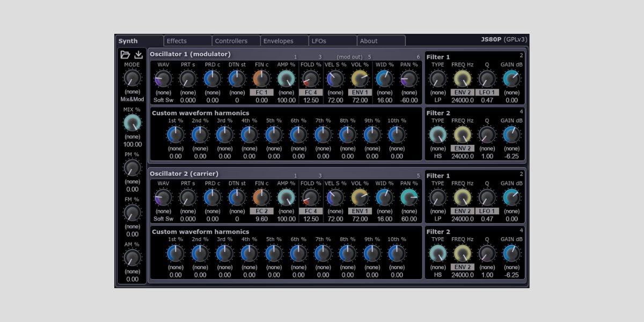Screen dimensions: 644x322
Task: Open the load patch folder icon
Action: (x=125, y=55)
